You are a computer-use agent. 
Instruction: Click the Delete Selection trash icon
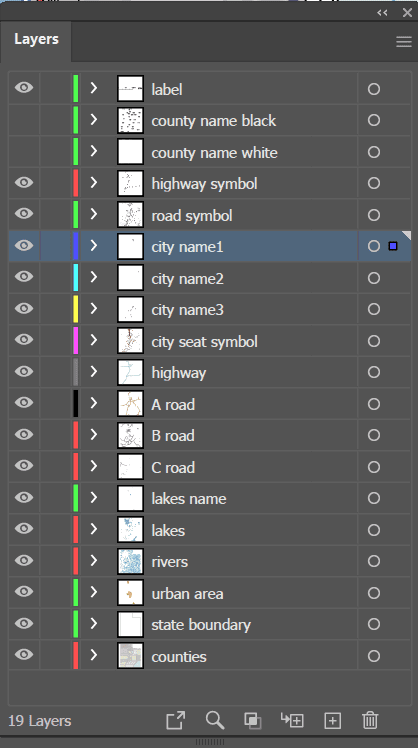370,720
